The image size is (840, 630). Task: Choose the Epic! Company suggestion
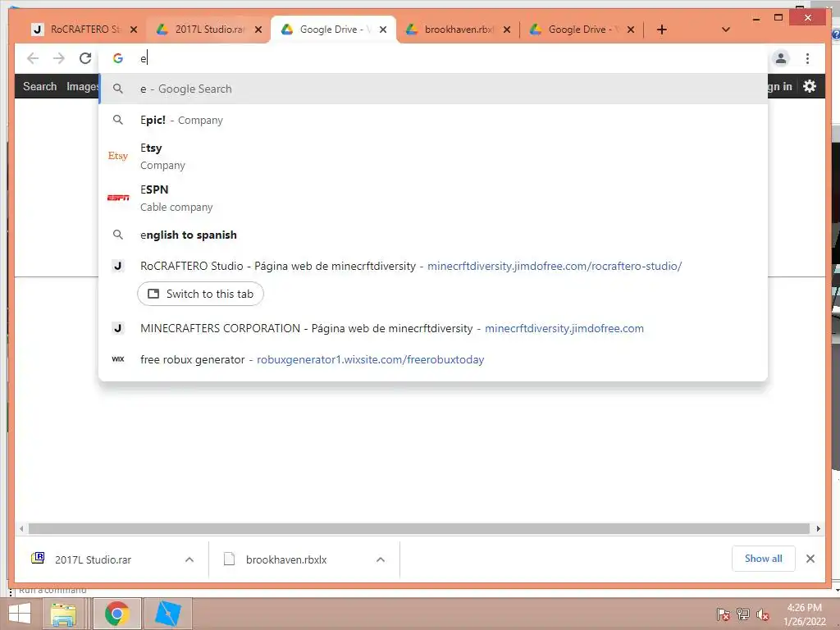pyautogui.click(x=433, y=120)
